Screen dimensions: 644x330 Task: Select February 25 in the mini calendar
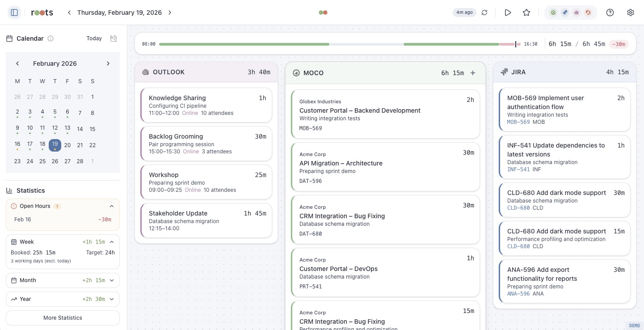42,161
